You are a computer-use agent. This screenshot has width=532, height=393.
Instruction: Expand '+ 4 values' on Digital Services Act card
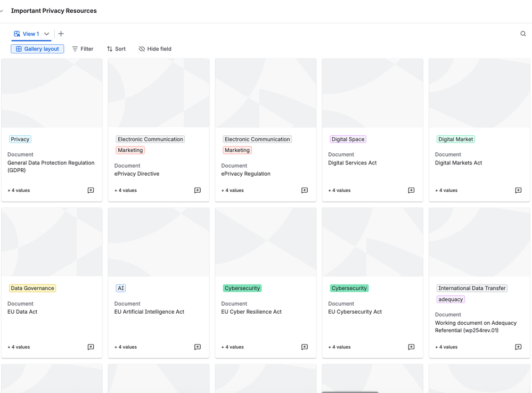click(339, 191)
